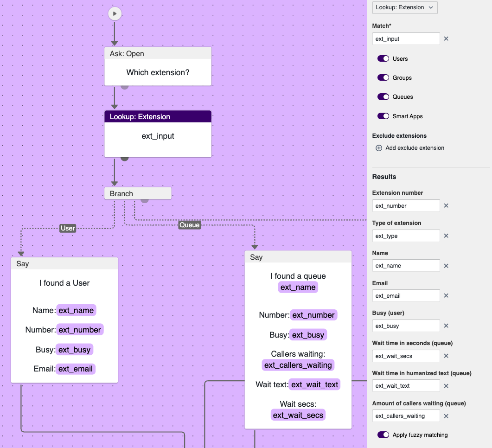Clear the Email result variable with X
492x448 pixels.
click(446, 295)
